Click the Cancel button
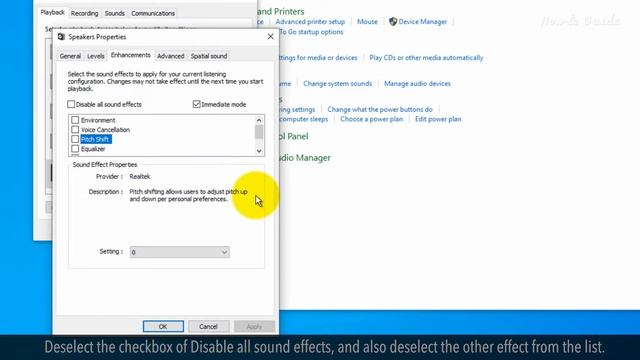The image size is (640, 360). click(x=209, y=327)
